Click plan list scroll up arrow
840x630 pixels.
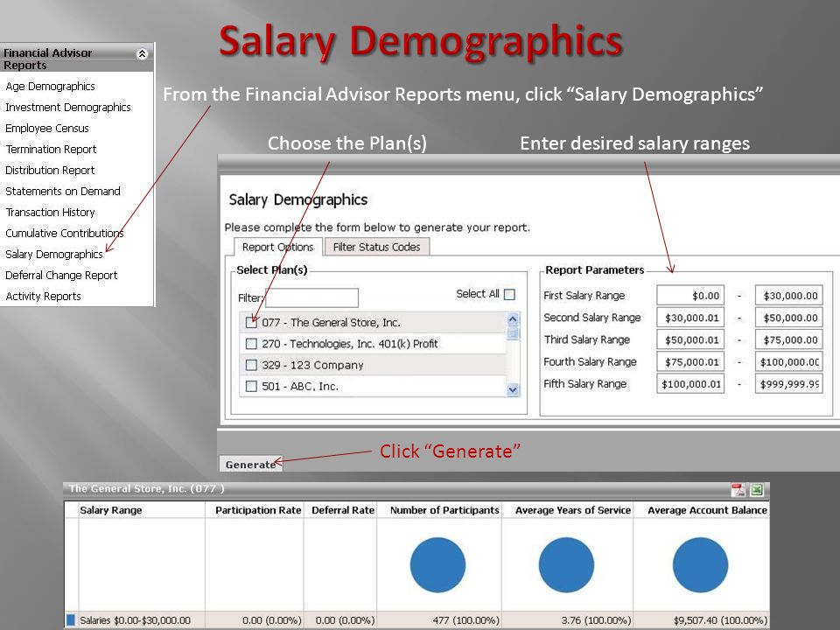tap(513, 320)
